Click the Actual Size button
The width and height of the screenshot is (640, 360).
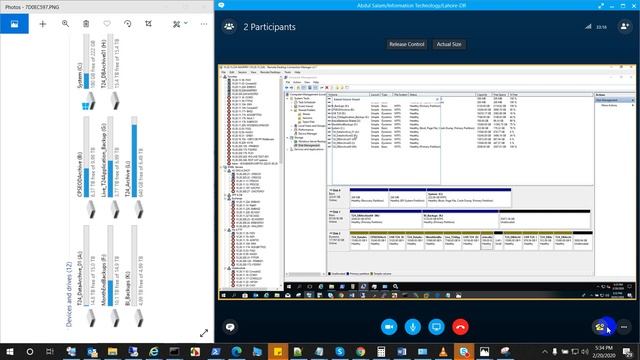tap(449, 44)
